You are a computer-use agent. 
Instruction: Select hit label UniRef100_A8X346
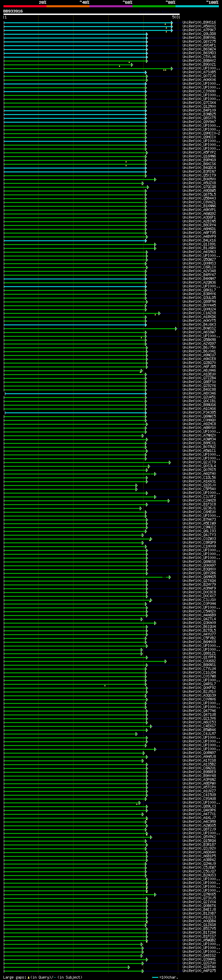(x=199, y=394)
